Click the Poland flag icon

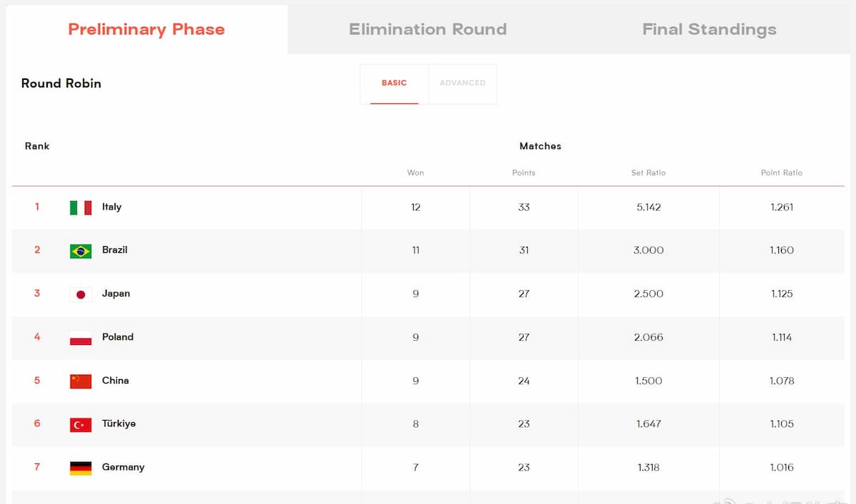pos(81,338)
